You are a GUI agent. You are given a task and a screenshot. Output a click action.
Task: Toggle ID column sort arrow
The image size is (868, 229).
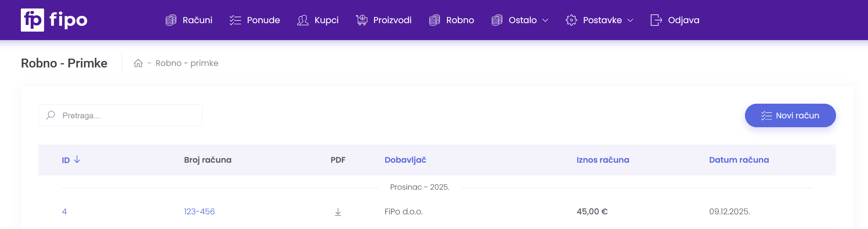[x=77, y=160]
